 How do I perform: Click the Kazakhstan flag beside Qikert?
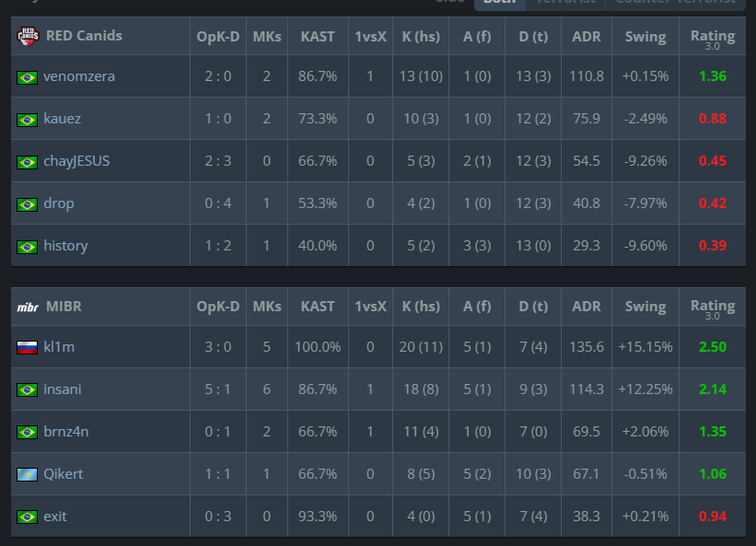pos(27,475)
